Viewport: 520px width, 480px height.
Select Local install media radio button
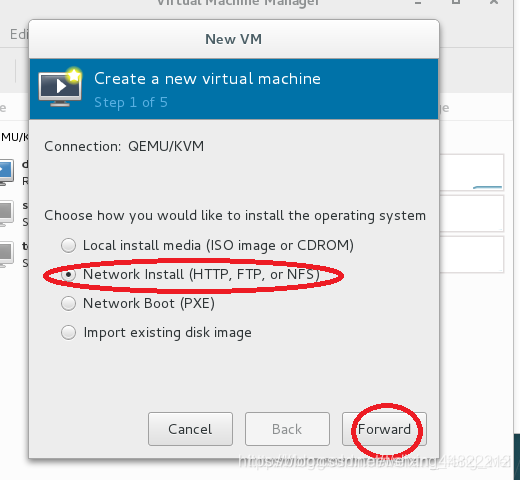click(69, 246)
